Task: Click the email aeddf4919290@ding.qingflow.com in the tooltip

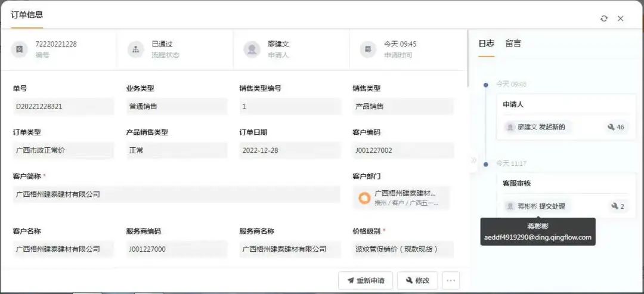Action: [x=538, y=237]
